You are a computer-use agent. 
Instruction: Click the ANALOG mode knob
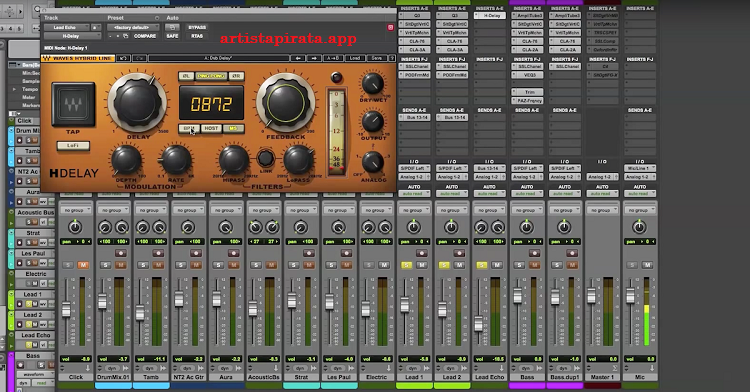tap(373, 163)
